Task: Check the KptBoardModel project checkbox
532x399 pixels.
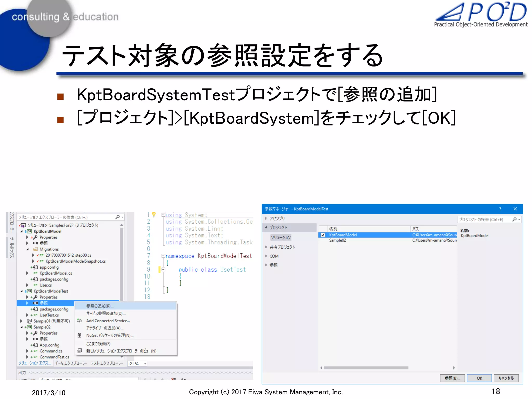Action: coord(323,235)
